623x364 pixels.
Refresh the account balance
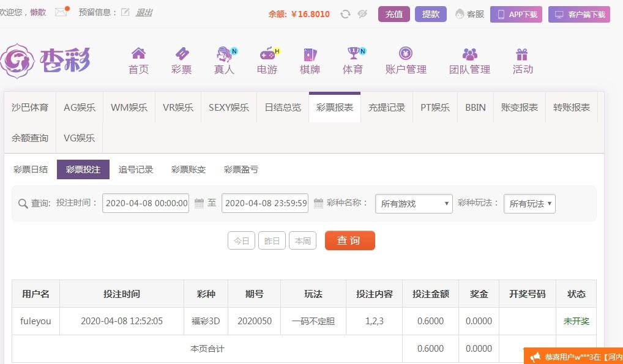coord(345,14)
